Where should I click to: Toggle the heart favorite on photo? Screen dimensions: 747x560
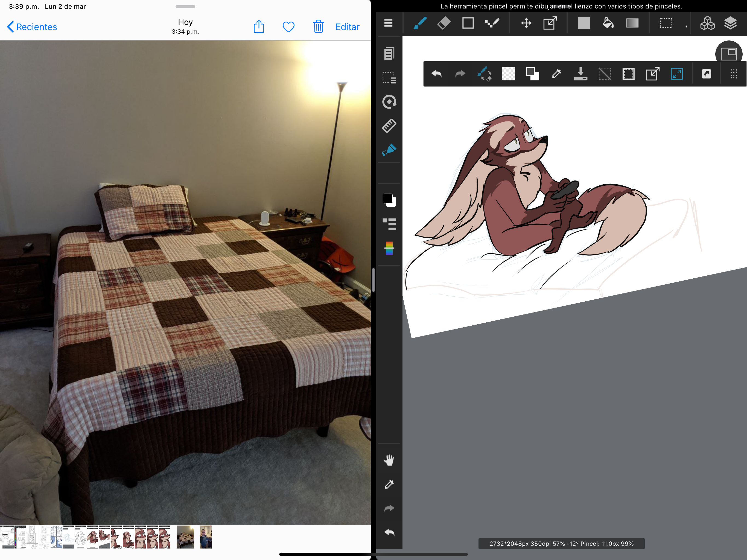[288, 27]
